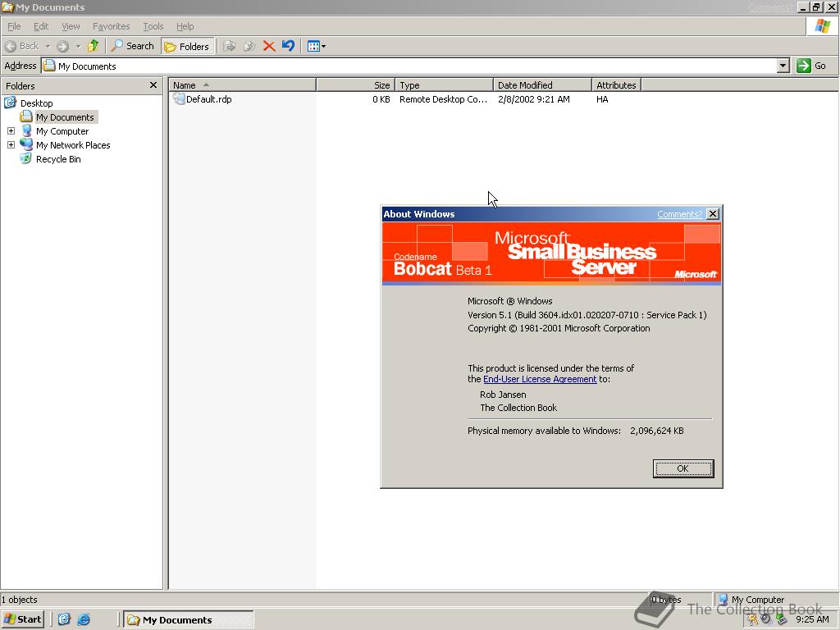Sort by the Date Modified column header

(x=543, y=85)
